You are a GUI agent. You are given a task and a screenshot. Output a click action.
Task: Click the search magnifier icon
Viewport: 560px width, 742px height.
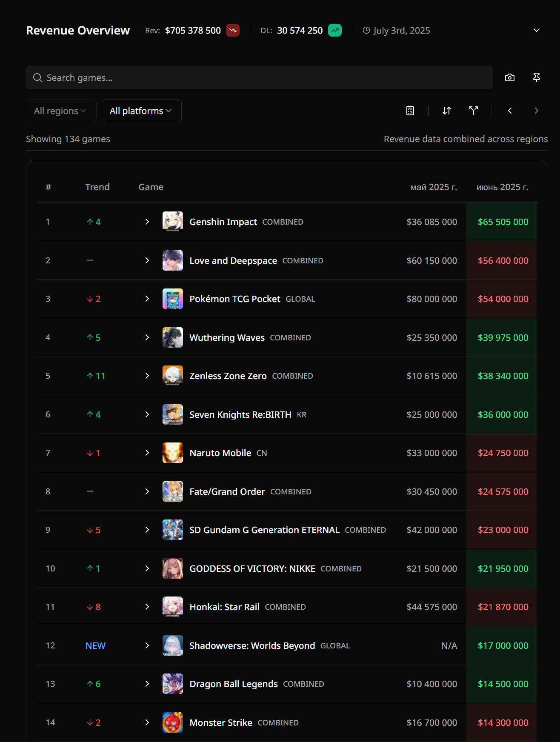tap(37, 77)
